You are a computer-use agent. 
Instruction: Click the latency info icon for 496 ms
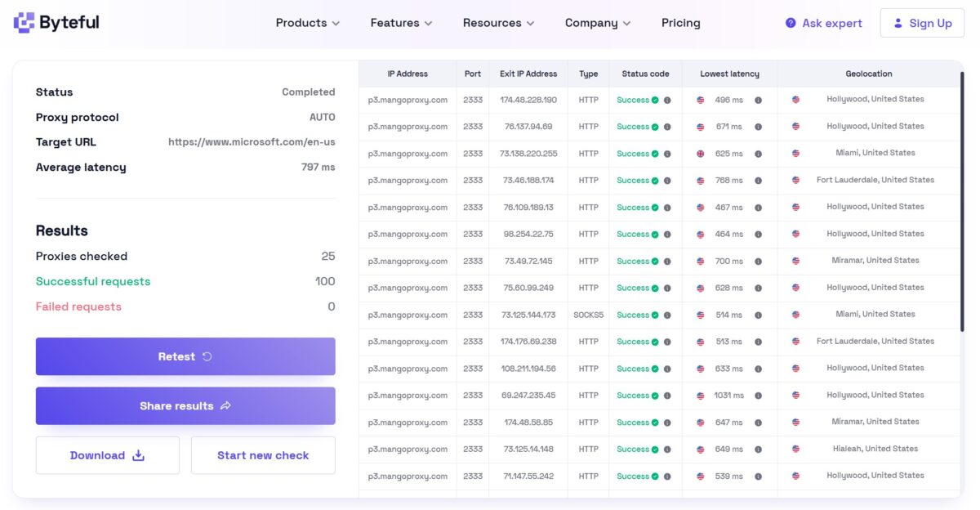coord(758,100)
